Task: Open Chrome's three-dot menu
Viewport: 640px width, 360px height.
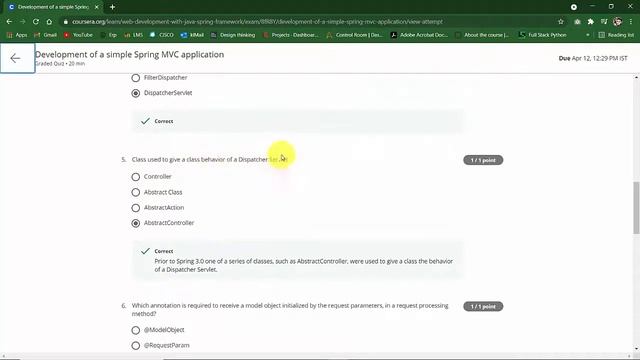Action: pos(631,22)
